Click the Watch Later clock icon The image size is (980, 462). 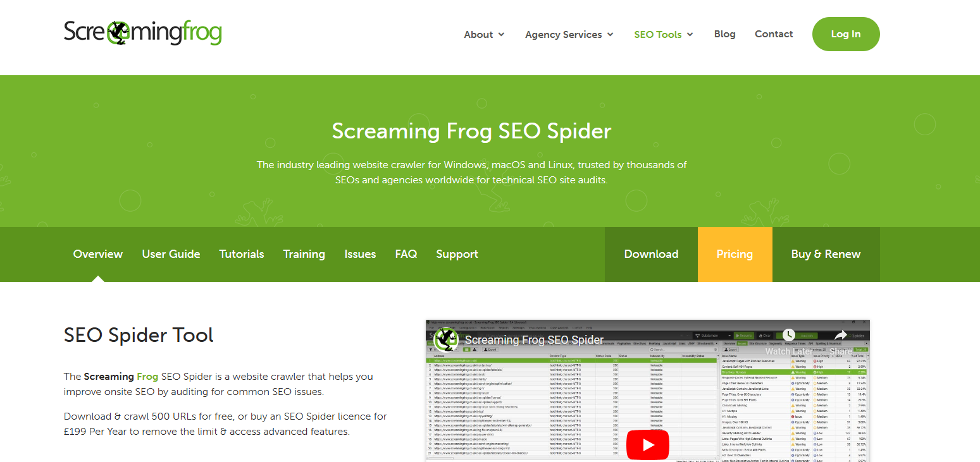pyautogui.click(x=788, y=335)
